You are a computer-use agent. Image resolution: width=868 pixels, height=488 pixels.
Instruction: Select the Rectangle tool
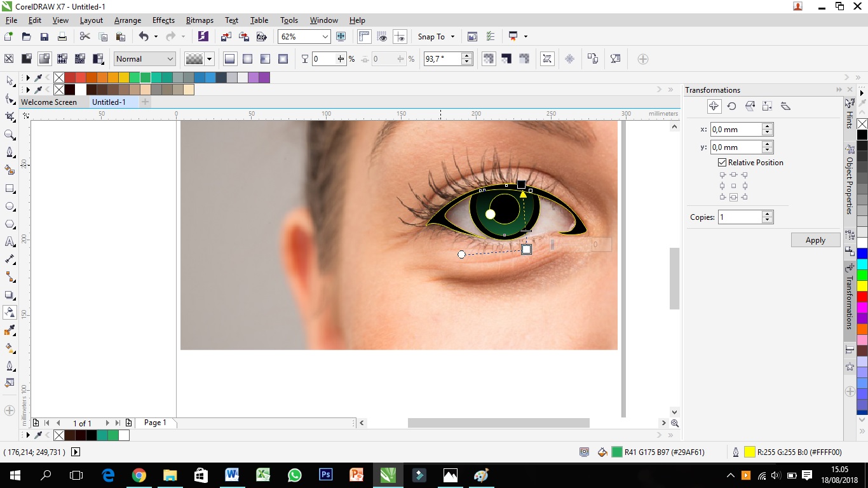9,188
